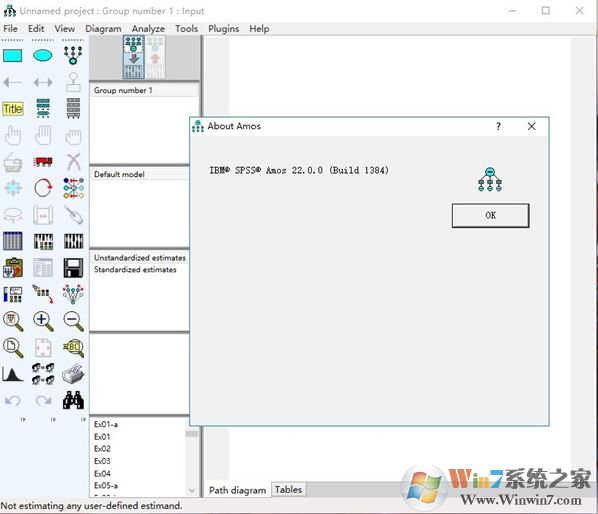Open the Diagram menu

[103, 29]
